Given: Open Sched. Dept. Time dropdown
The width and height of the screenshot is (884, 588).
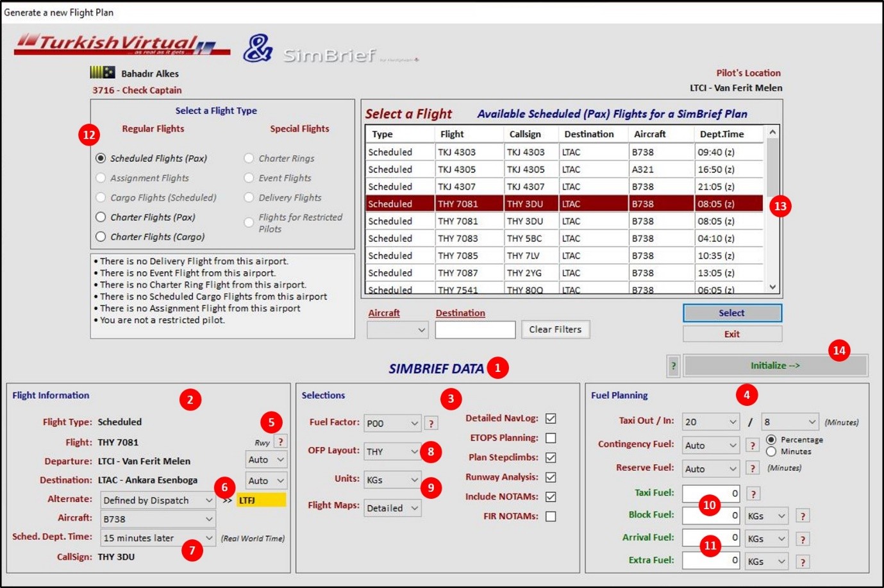Looking at the screenshot, I should point(158,537).
